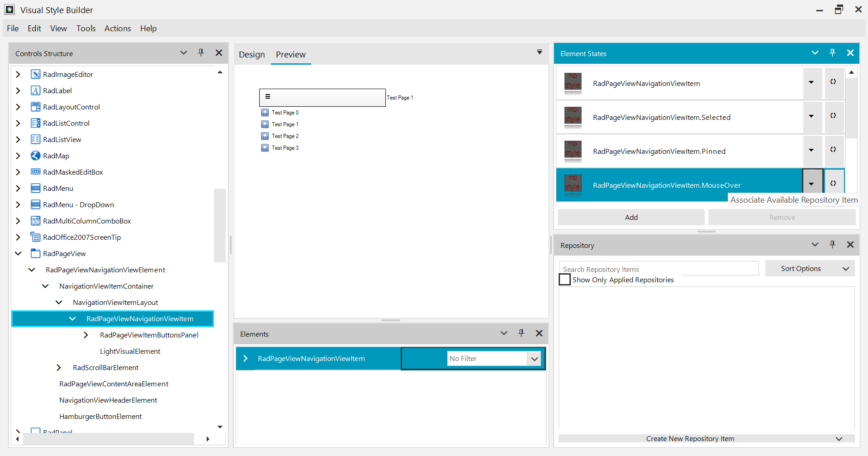Click the Add button under Element States

(631, 217)
